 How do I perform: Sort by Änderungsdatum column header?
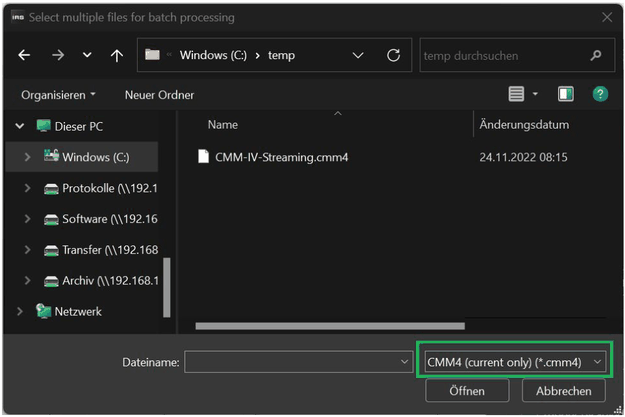pyautogui.click(x=524, y=124)
